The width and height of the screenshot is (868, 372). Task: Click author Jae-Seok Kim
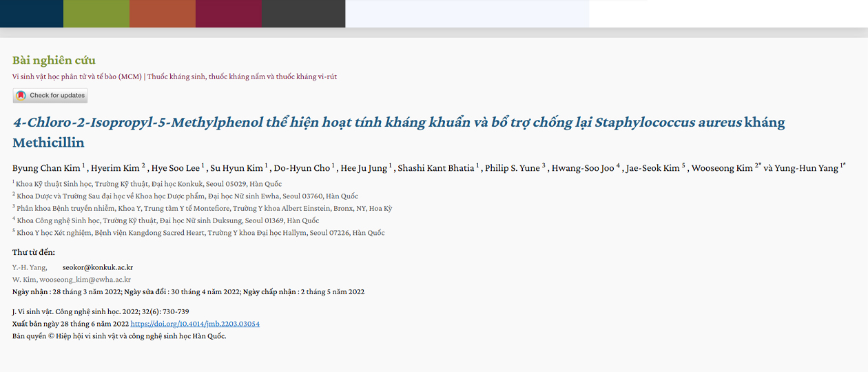click(652, 168)
